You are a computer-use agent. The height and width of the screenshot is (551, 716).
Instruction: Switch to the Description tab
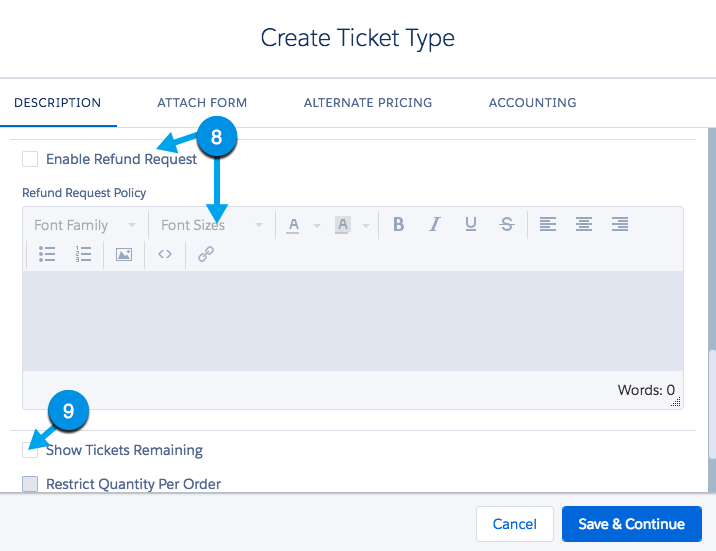click(x=58, y=103)
